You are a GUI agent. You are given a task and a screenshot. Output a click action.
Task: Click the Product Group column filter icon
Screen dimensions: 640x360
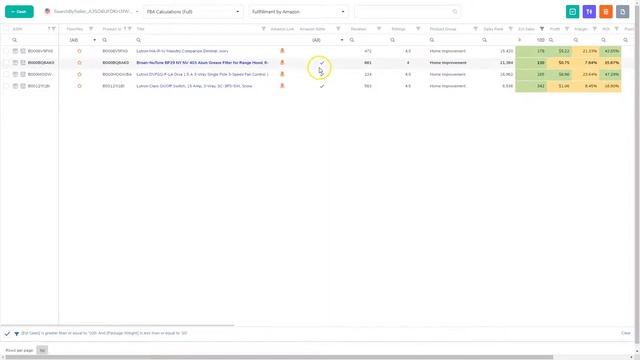point(476,29)
